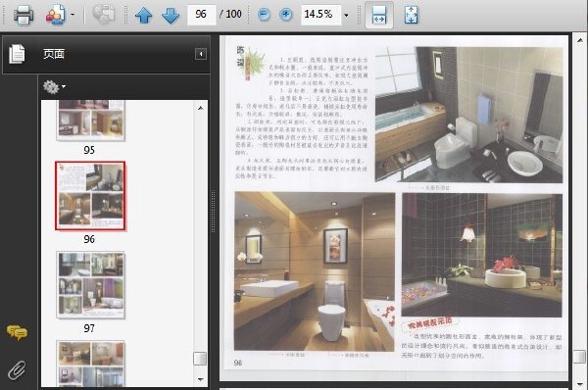
Task: Open the attachments paperclip panel
Action: pyautogui.click(x=16, y=370)
